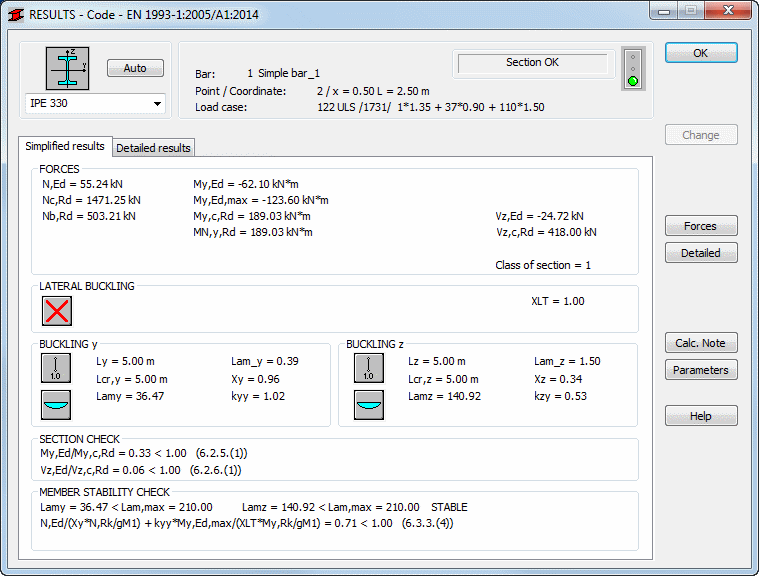Click the Nb,Rd = 503.21 kN value

coord(89,216)
